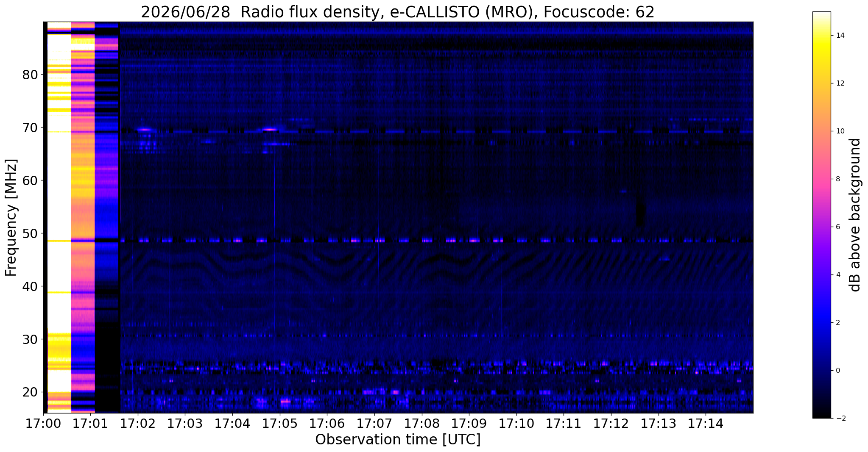Click the 'Observation time [UTC]' axis label
Viewport: 868px width, 452px height.
click(x=398, y=440)
